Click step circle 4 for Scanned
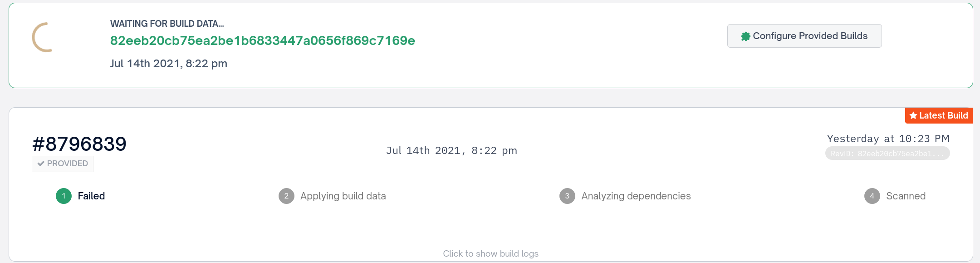Viewport: 980px width, 263px height. point(872,196)
